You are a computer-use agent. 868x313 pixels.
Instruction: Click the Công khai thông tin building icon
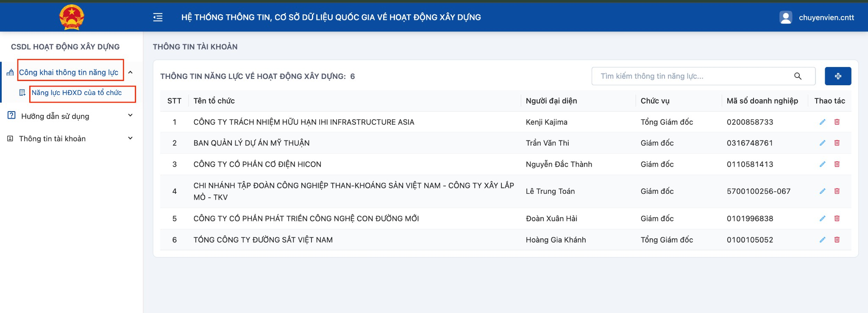(x=10, y=73)
